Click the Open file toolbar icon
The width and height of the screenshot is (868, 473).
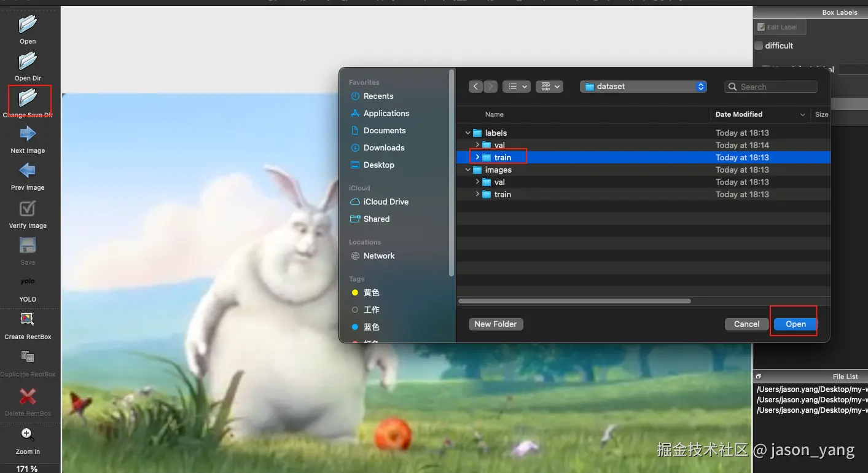28,25
